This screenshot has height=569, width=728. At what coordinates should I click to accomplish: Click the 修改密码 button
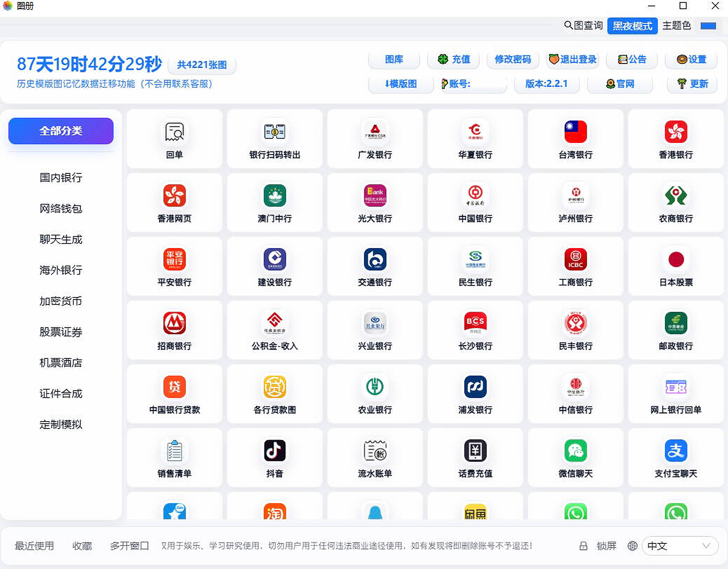[x=513, y=59]
